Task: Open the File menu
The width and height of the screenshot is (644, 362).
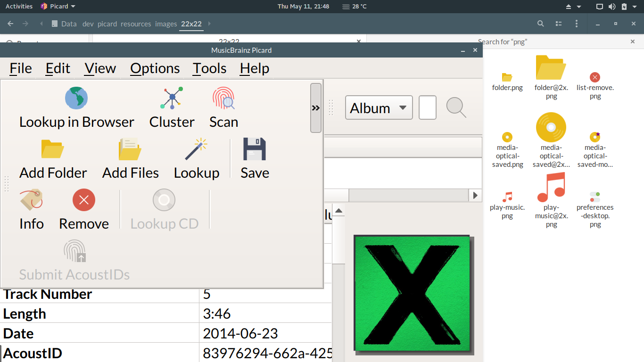Action: (21, 68)
